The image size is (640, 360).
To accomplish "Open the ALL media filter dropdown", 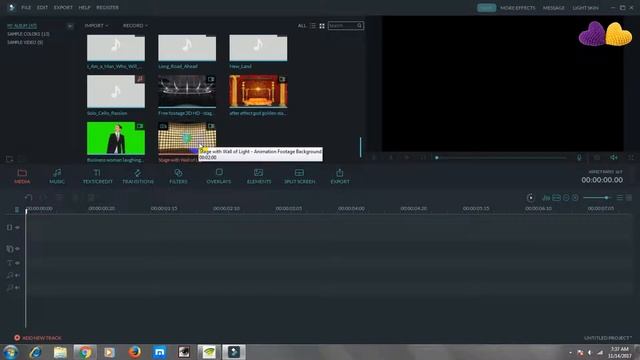I will pos(302,26).
